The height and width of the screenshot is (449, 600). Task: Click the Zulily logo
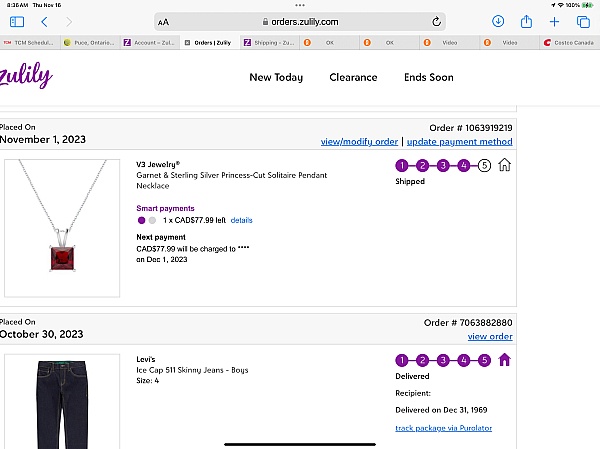coord(27,76)
